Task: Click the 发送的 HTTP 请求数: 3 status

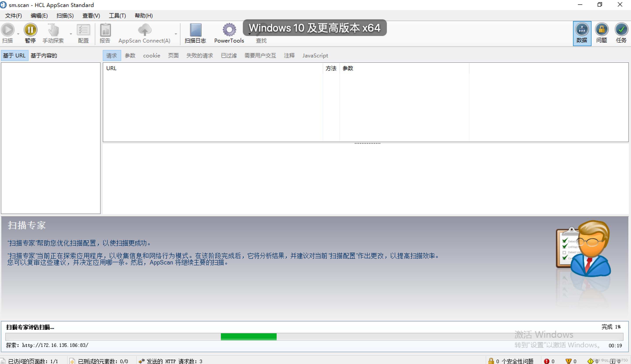Action: 174,361
